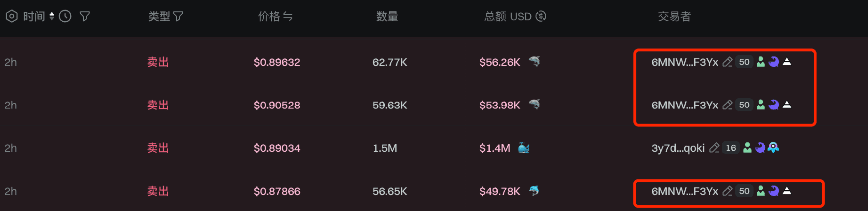This screenshot has height=211, width=868.
Task: Swap price display with the 价格 arrows
Action: pos(288,17)
